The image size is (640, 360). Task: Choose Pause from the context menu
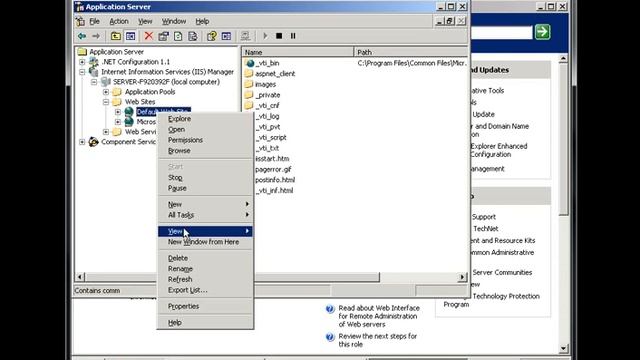tap(205, 188)
